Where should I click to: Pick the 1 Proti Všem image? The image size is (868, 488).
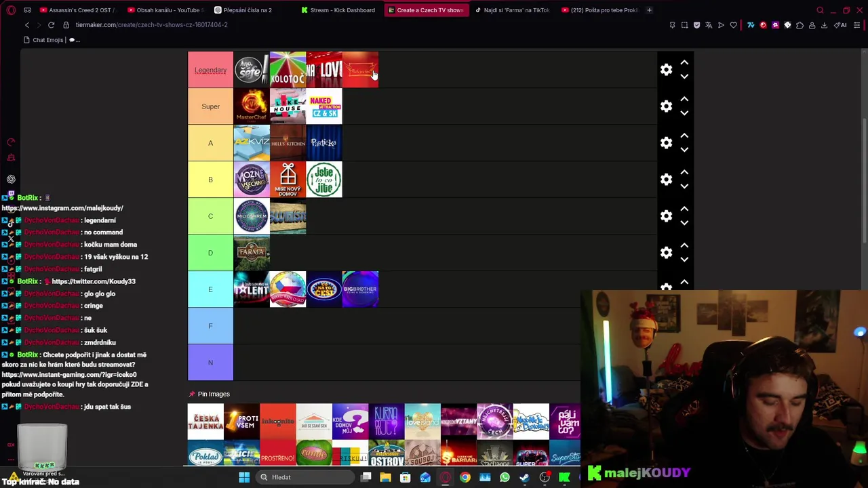[241, 422]
